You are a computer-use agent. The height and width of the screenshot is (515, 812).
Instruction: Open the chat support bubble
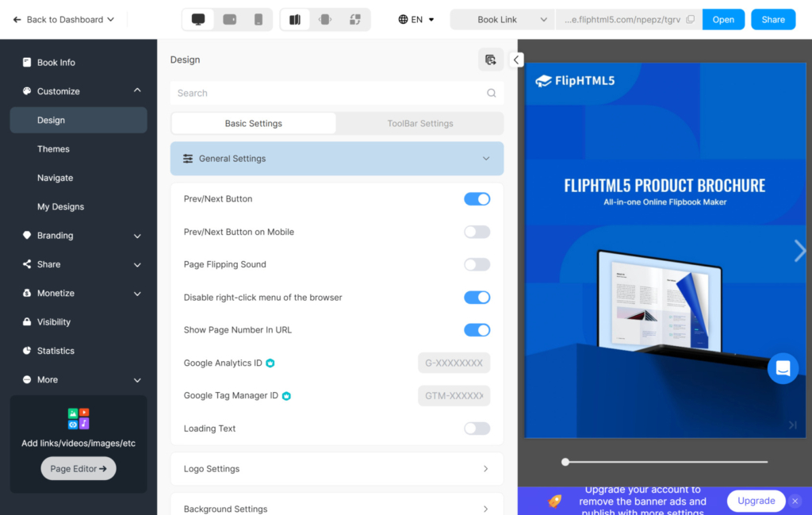coord(783,367)
